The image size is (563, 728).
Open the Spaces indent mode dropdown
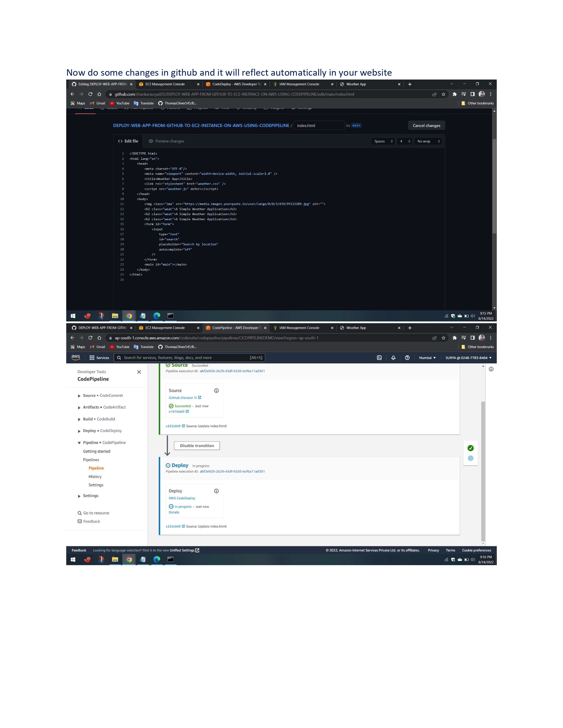[383, 141]
